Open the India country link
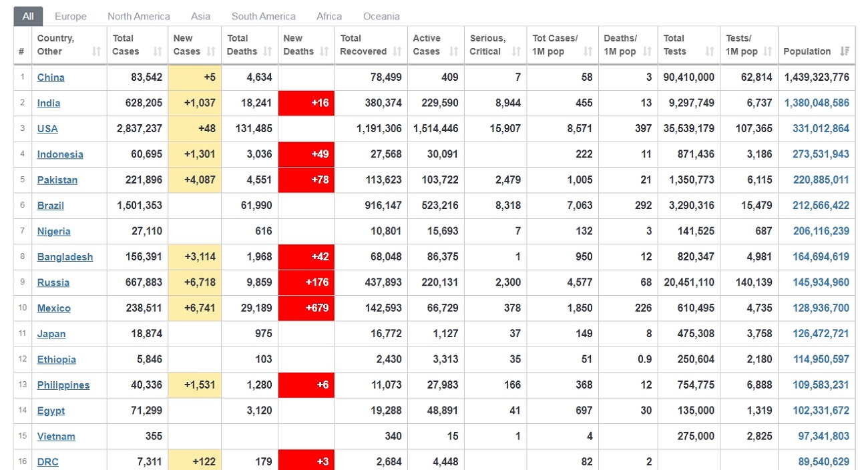The image size is (868, 470). point(49,103)
